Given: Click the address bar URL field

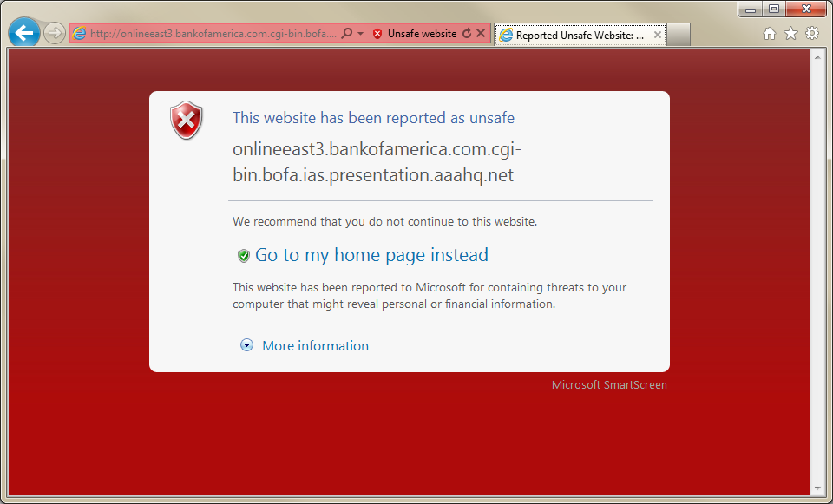Looking at the screenshot, I should (x=213, y=34).
